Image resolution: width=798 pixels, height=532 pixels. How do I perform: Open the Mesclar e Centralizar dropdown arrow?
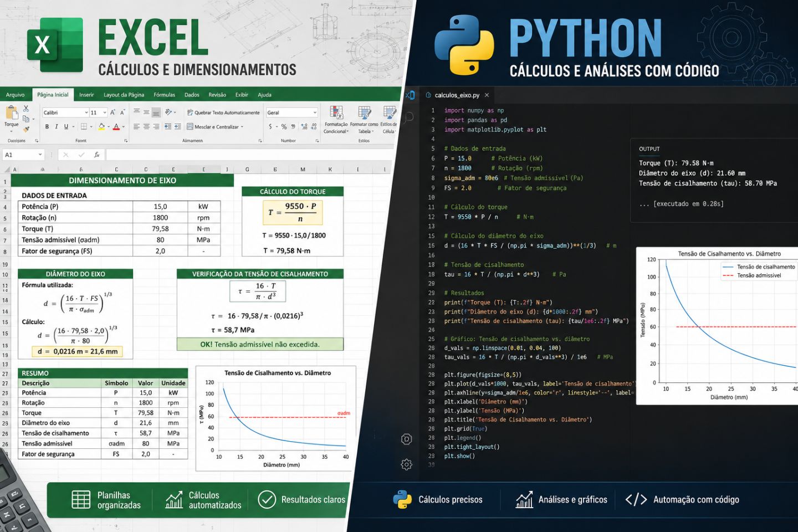point(242,127)
